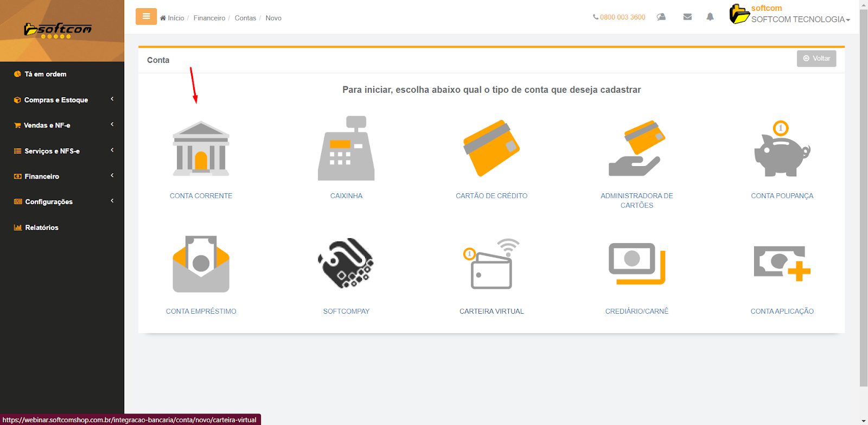Open the envelope messages icon
The image size is (868, 425).
687,17
